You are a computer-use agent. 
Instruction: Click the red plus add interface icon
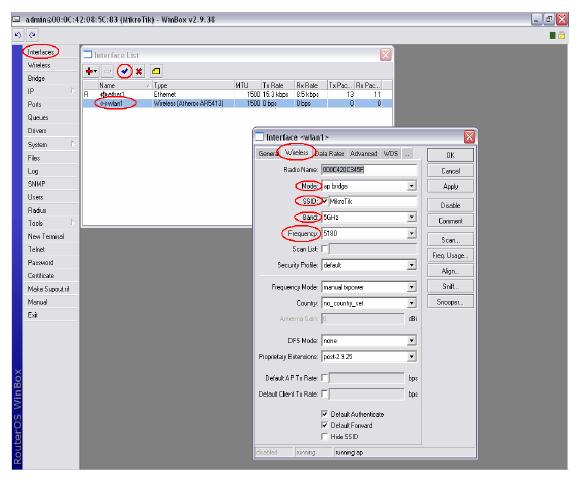click(90, 71)
